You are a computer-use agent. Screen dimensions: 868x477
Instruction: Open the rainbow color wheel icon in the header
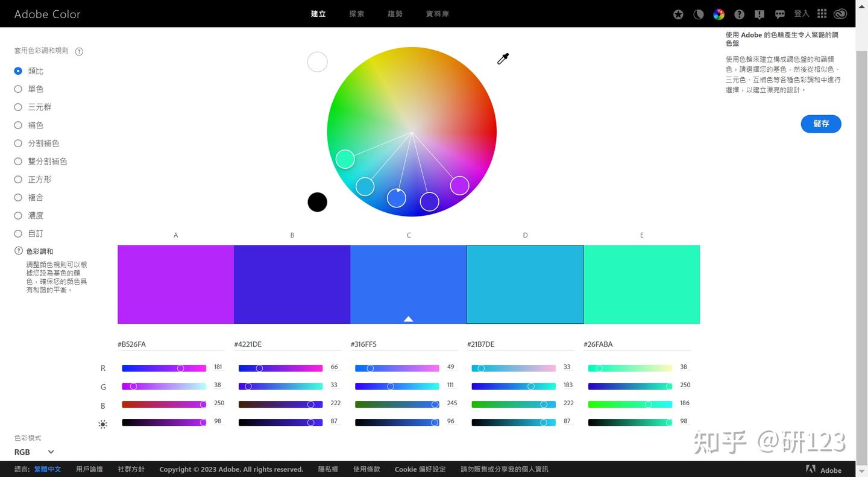tap(719, 14)
